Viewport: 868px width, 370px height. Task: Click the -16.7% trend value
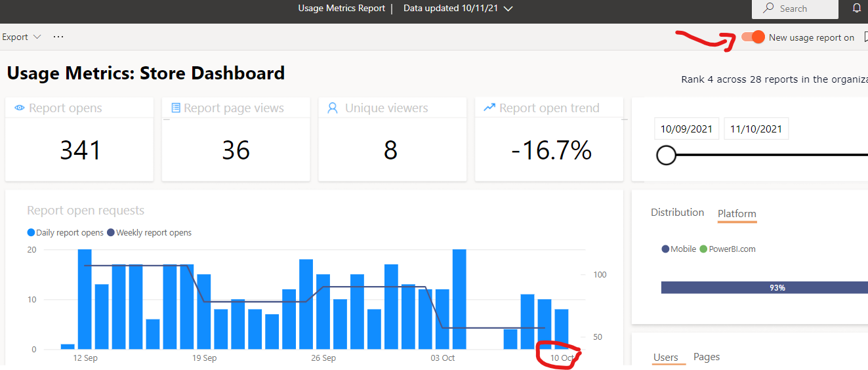coord(551,150)
